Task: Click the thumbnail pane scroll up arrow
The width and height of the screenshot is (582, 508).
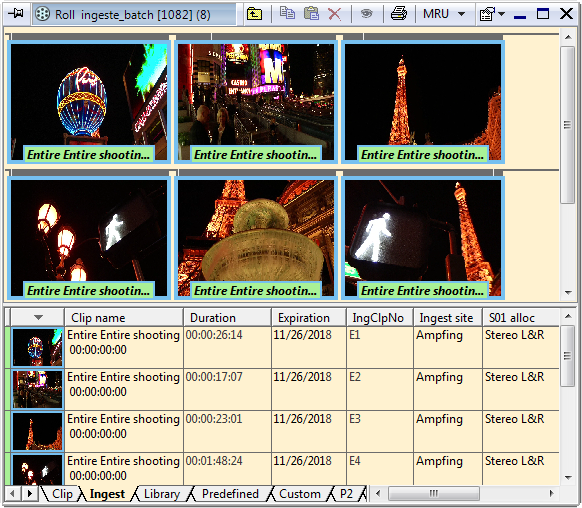Action: click(568, 37)
